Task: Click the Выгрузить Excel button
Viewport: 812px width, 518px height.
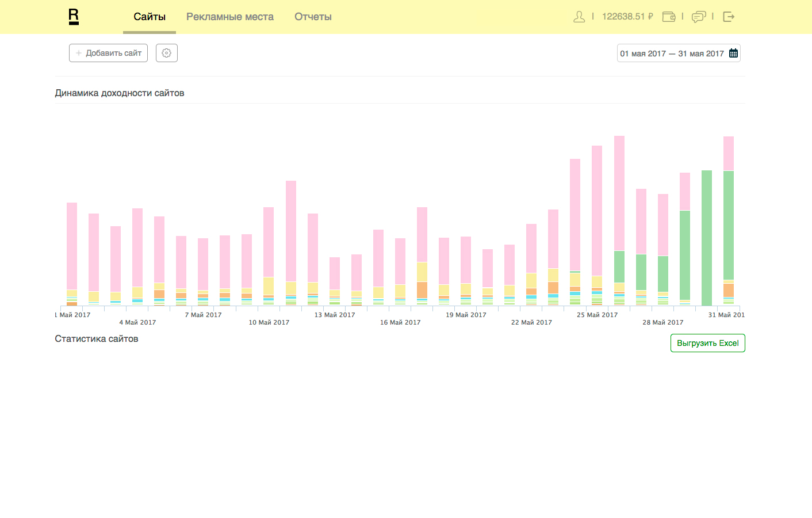Action: click(x=707, y=343)
